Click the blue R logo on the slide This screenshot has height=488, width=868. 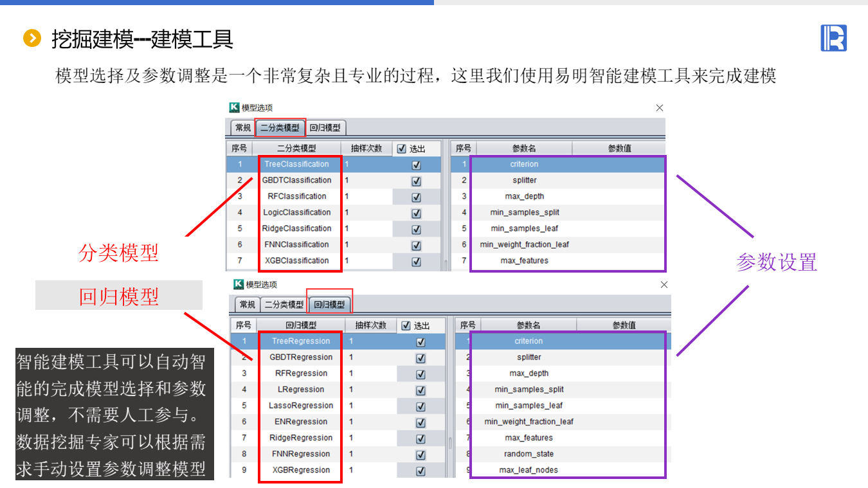click(833, 38)
